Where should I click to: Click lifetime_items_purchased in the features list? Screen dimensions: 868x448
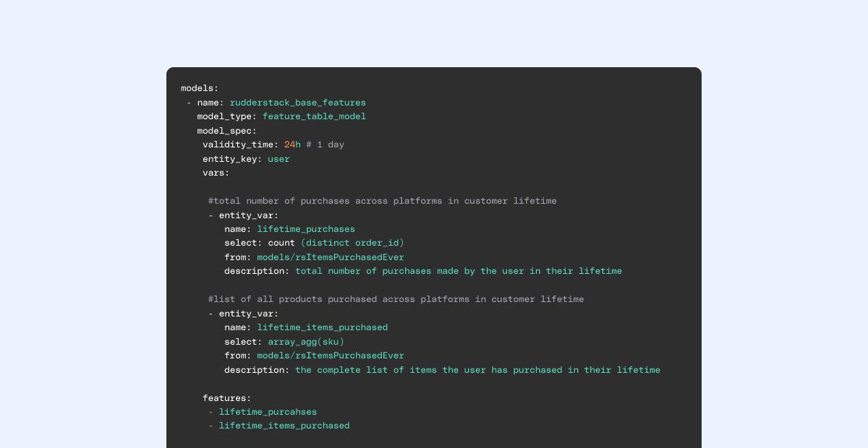click(x=284, y=426)
